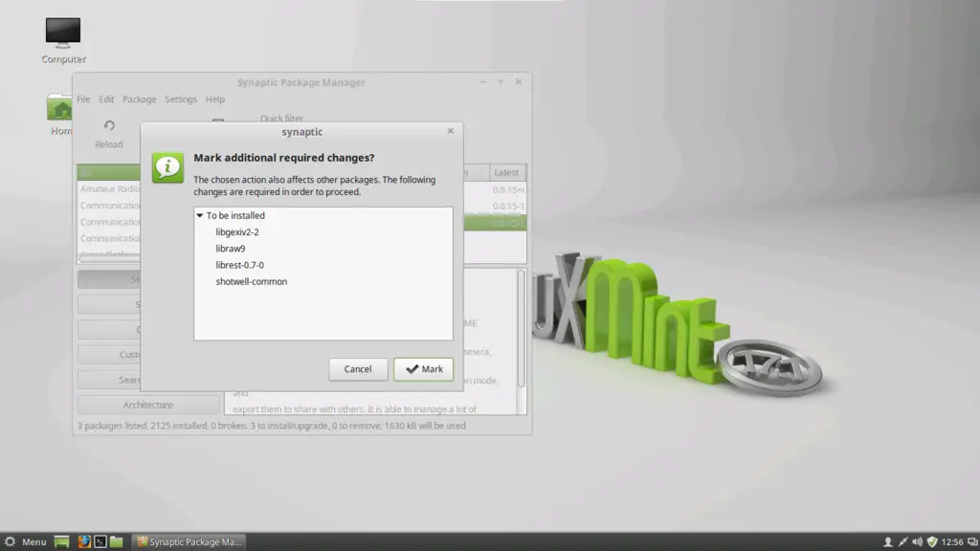Screen dimensions: 980x551
Task: Close the synaptic dialog with the X
Action: point(450,130)
